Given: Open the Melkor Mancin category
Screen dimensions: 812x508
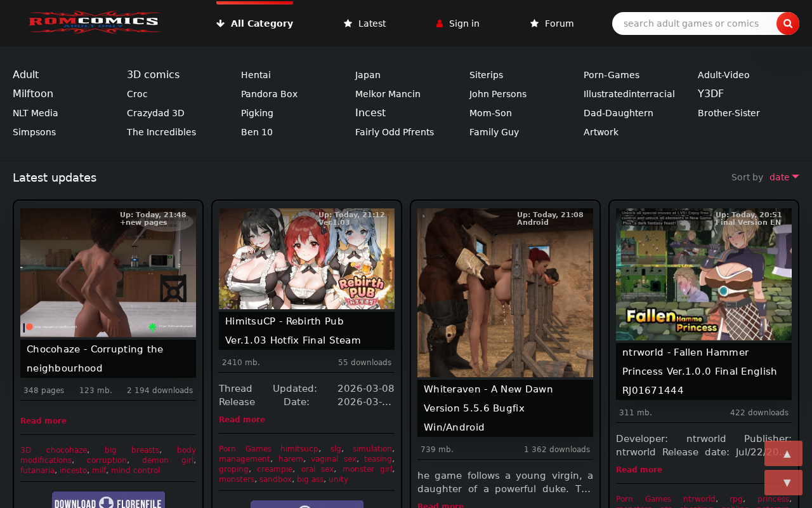Looking at the screenshot, I should point(388,94).
